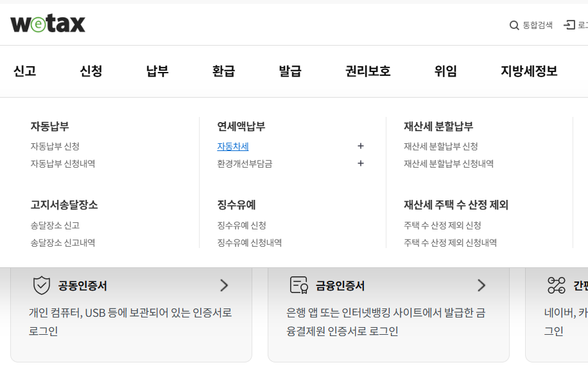This screenshot has width=588, height=374.
Task: Go to 재산세 분할납부 신청
Action: tap(440, 147)
